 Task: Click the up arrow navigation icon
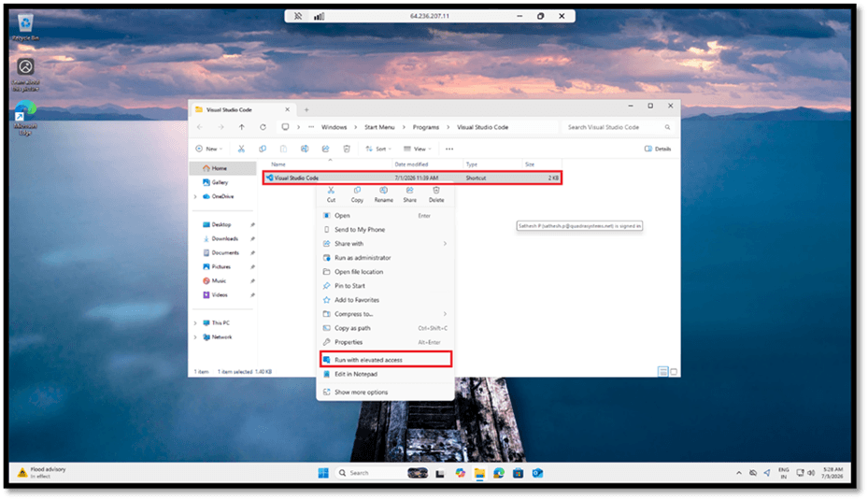point(242,127)
